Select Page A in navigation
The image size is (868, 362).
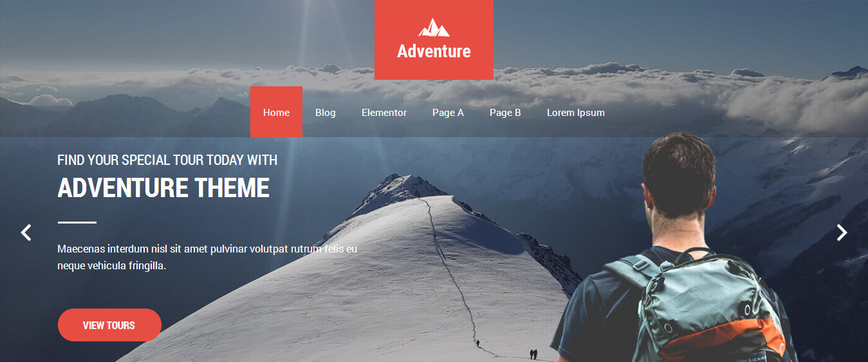pyautogui.click(x=448, y=112)
